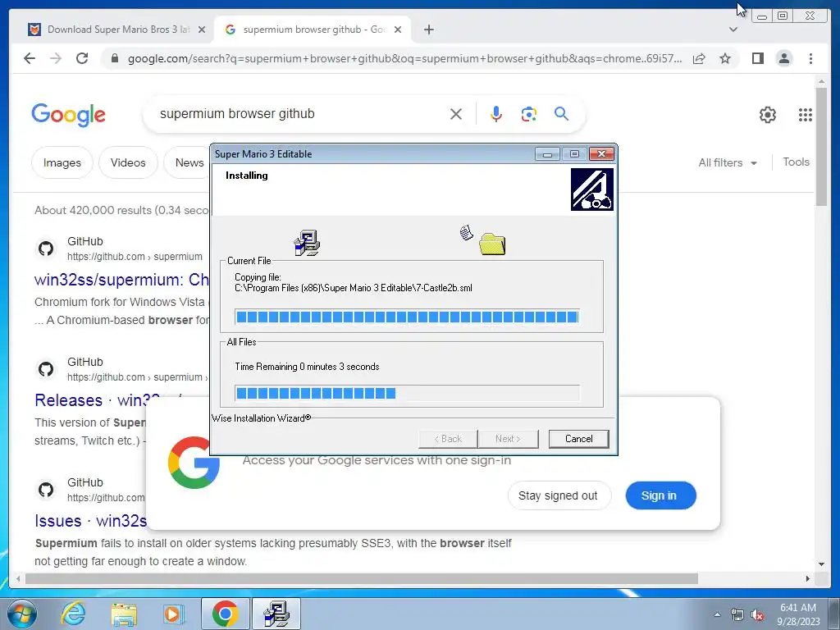840x630 pixels.
Task: Start voice search with microphone icon
Action: [x=496, y=114]
